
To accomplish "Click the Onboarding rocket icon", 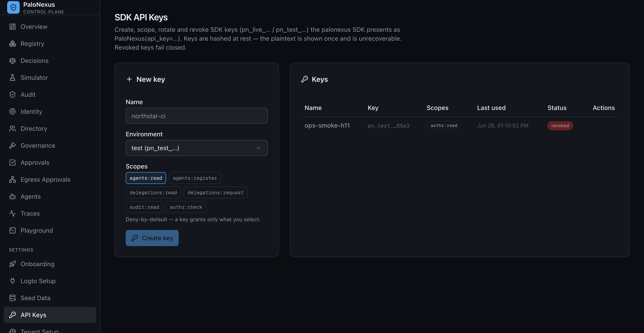I will tap(13, 264).
